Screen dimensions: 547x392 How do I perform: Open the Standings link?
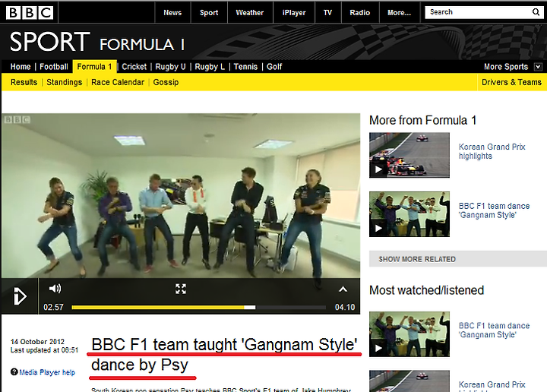pos(64,82)
